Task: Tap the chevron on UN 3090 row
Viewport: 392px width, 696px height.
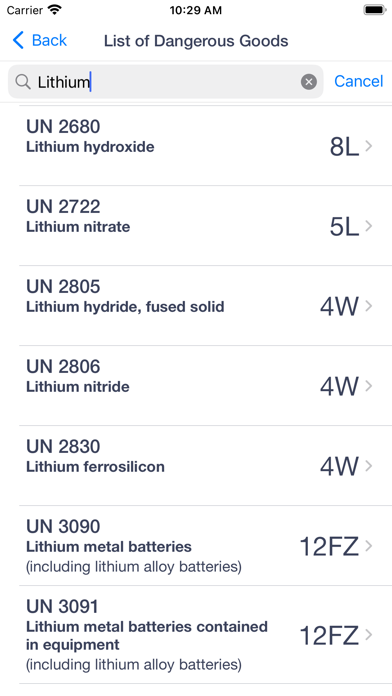Action: coord(368,546)
